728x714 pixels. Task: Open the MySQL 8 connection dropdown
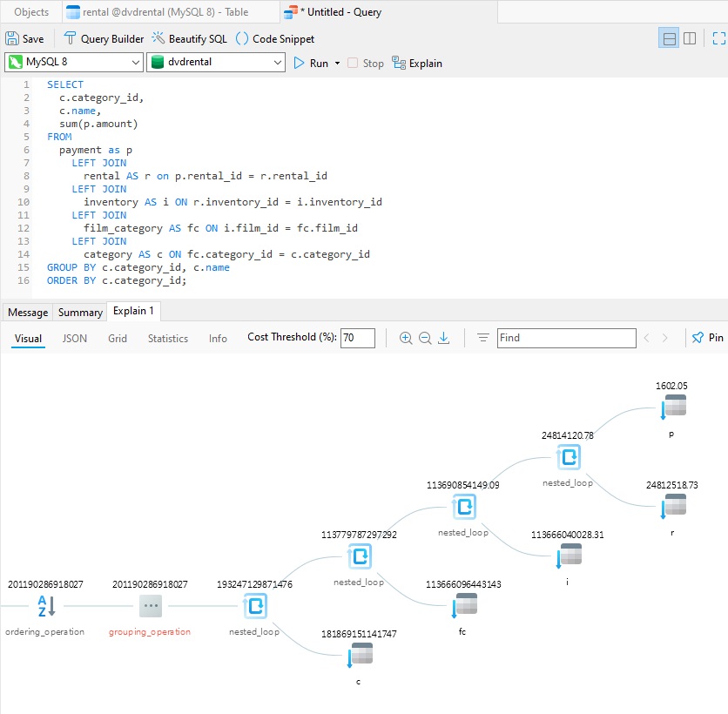click(73, 62)
